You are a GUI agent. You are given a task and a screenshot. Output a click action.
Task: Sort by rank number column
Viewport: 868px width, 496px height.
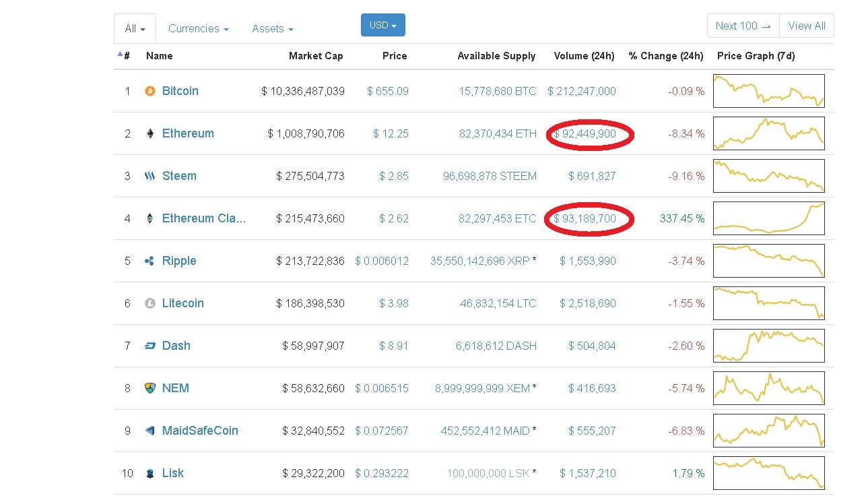click(x=127, y=56)
